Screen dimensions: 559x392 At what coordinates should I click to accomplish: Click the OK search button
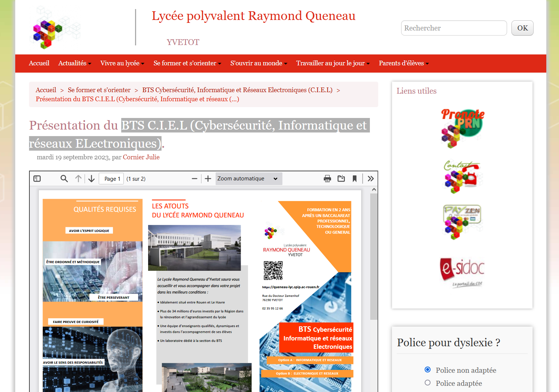522,28
